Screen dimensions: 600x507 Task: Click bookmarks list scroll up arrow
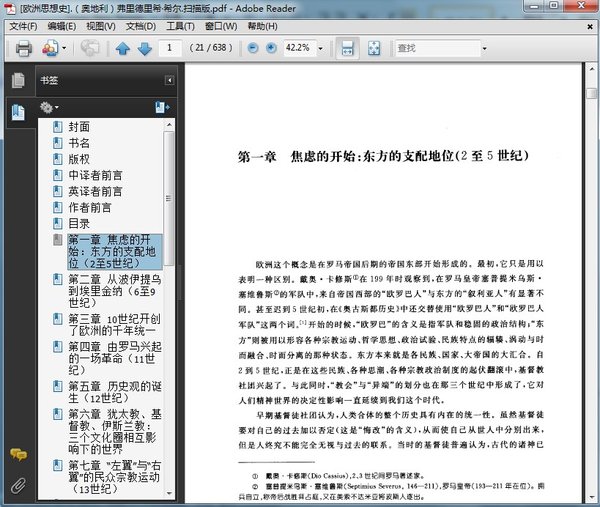click(169, 125)
